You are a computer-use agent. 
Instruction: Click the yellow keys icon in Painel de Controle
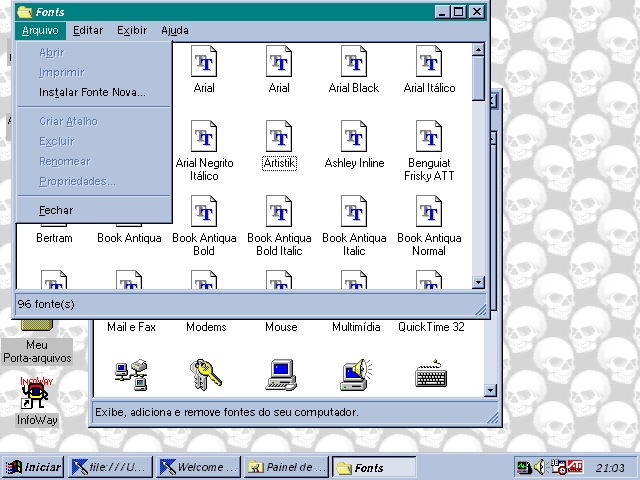206,375
